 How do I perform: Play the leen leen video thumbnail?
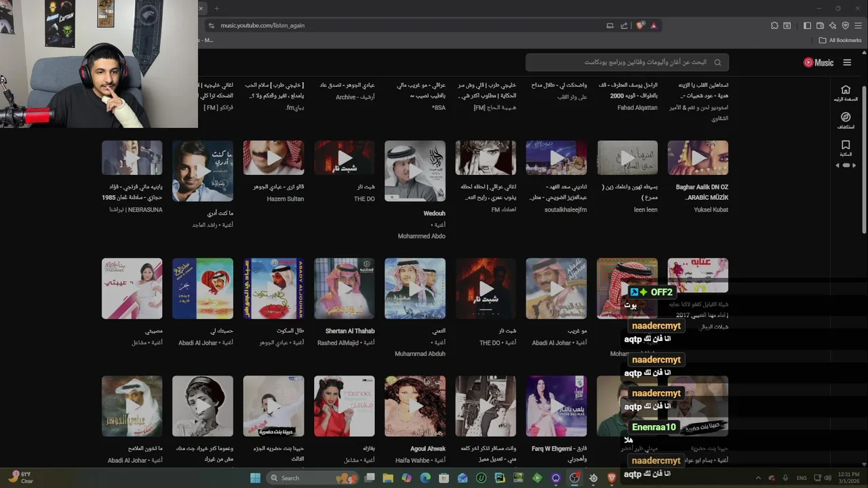[627, 158]
